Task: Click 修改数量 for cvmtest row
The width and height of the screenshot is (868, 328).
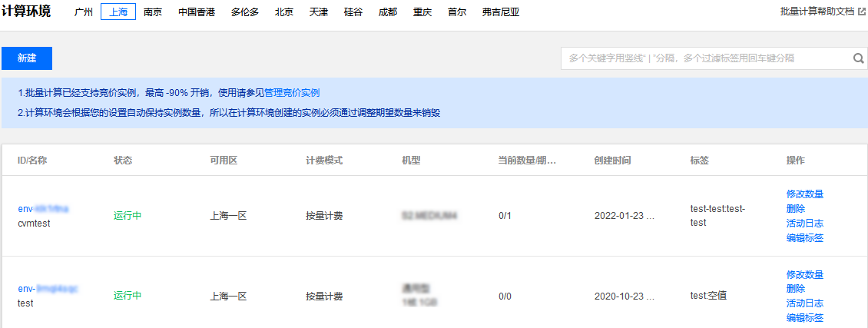Action: [x=805, y=194]
